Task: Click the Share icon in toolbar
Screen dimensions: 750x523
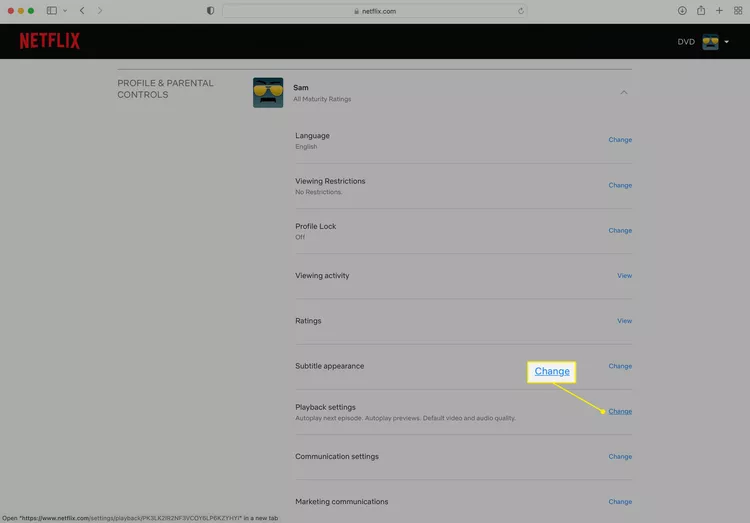Action: [x=701, y=10]
